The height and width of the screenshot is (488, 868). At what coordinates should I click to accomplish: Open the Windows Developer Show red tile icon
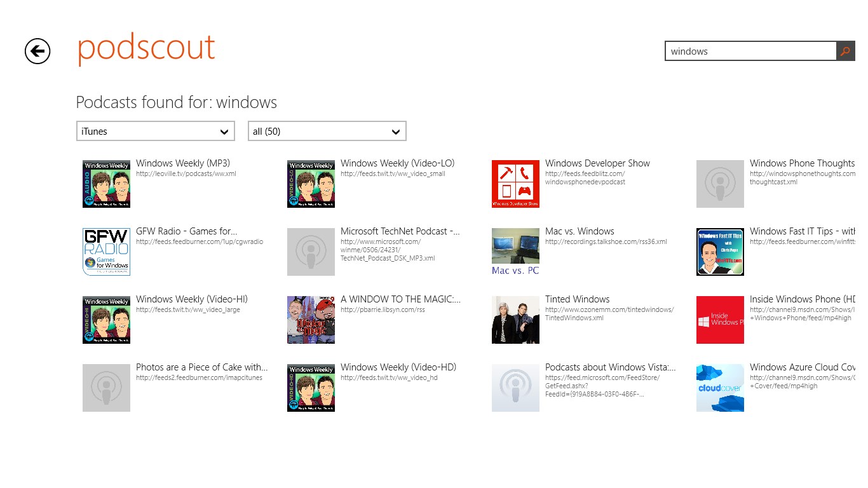coord(515,184)
